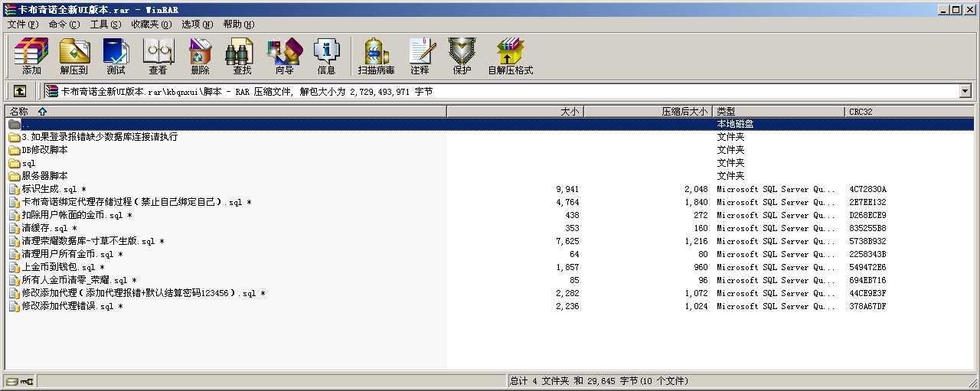980x391 pixels.
Task: Sort by the 大小 column header
Action: tap(515, 111)
